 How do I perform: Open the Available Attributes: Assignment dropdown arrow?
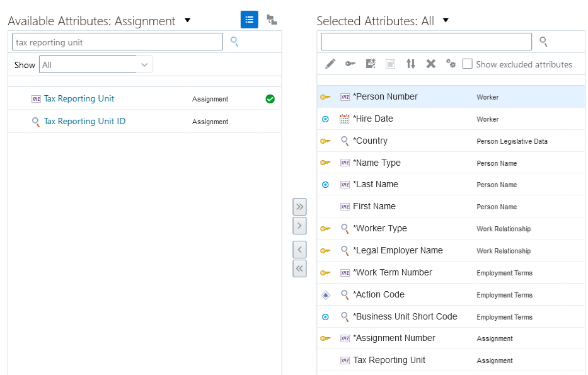pyautogui.click(x=187, y=20)
